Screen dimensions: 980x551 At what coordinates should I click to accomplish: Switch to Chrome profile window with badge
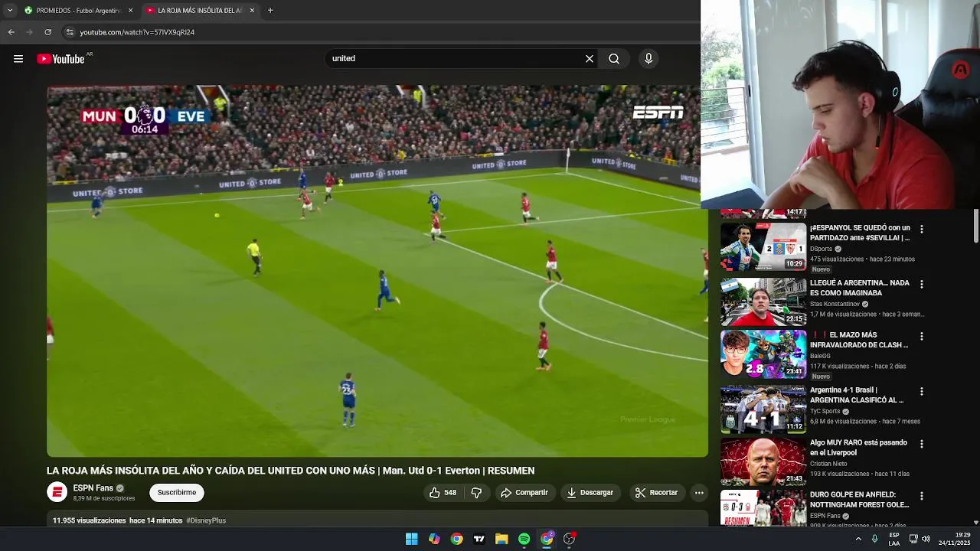click(547, 539)
